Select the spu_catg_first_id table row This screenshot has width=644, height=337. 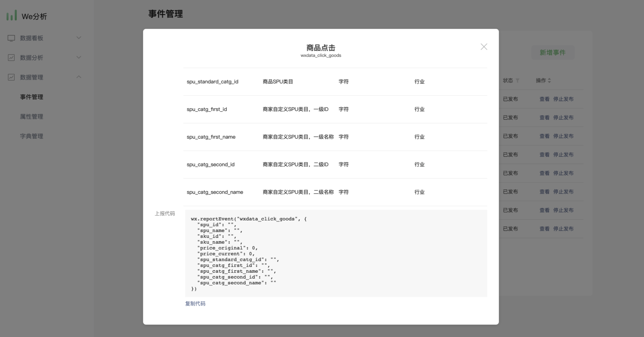pyautogui.click(x=335, y=109)
